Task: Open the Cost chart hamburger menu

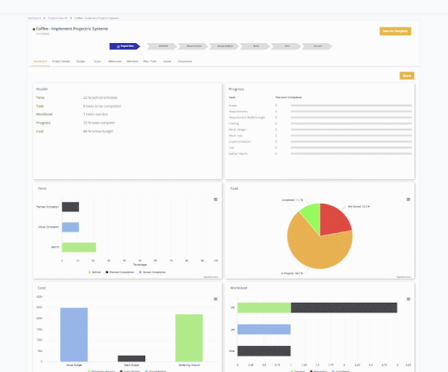Action: (x=215, y=299)
